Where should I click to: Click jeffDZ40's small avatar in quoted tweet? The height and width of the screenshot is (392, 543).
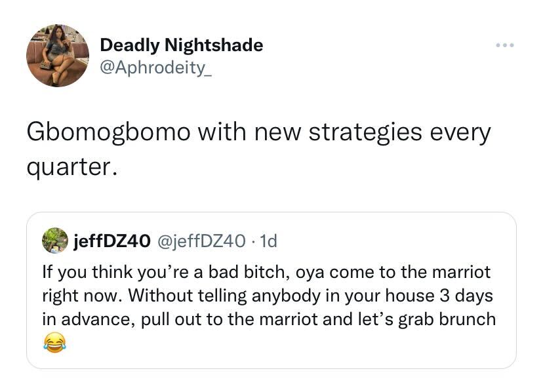[x=55, y=241]
